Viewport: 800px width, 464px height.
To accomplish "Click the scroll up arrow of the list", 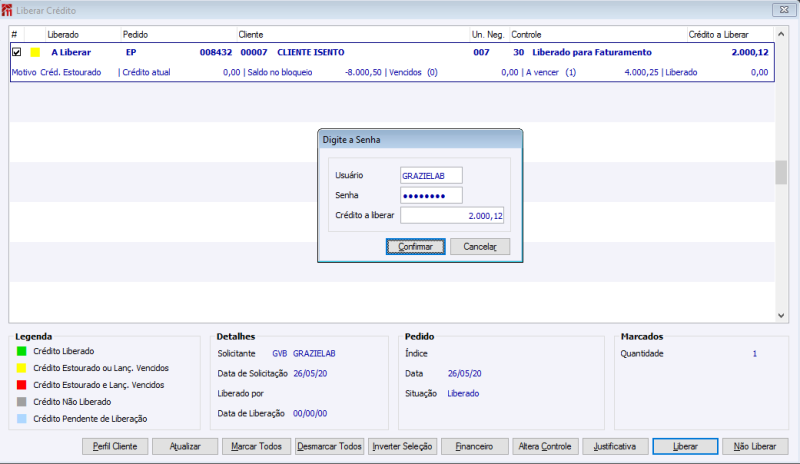I will 781,34.
